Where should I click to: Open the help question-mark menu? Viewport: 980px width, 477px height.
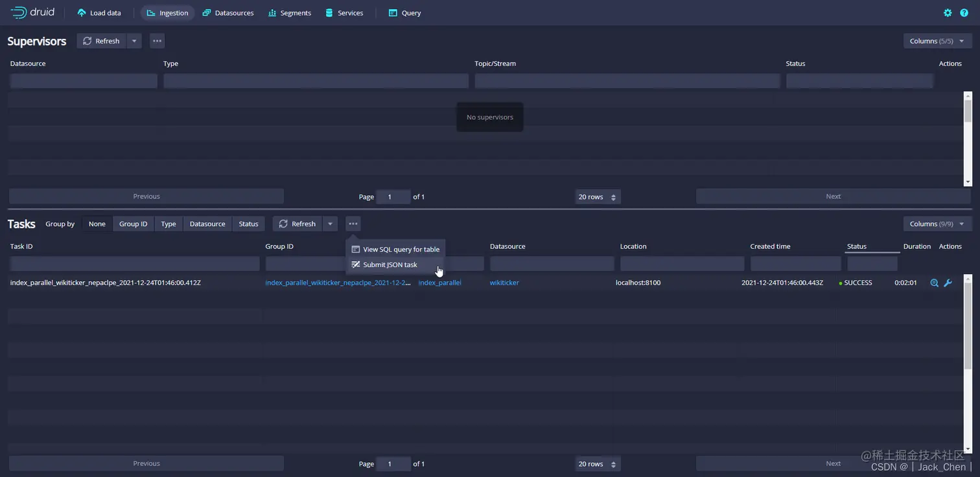pos(964,13)
